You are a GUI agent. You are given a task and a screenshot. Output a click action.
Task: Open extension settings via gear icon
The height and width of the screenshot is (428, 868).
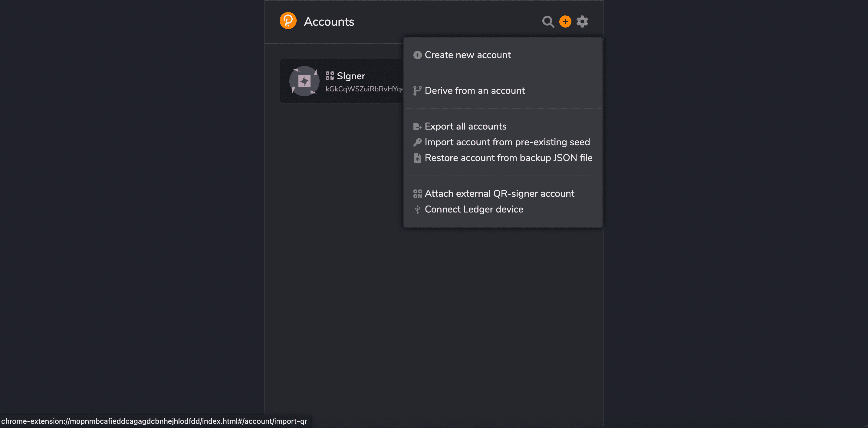[582, 21]
